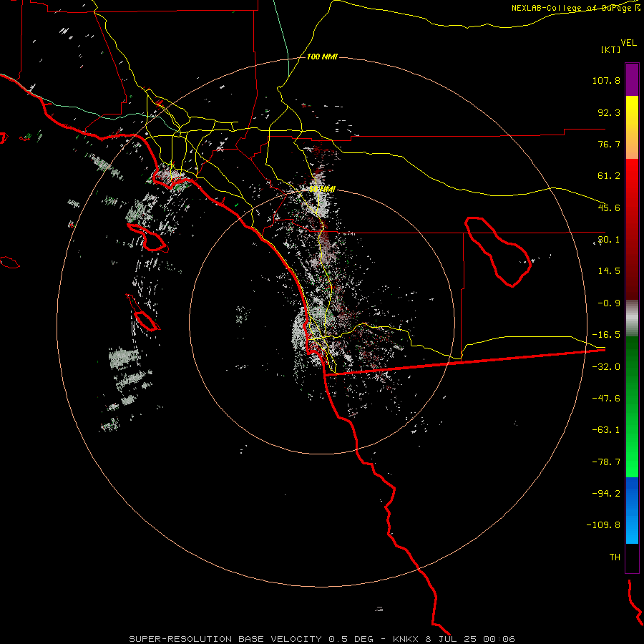Screen dimensions: 644x644
Task: Select the 76.7 velocity scale value
Action: [609, 144]
